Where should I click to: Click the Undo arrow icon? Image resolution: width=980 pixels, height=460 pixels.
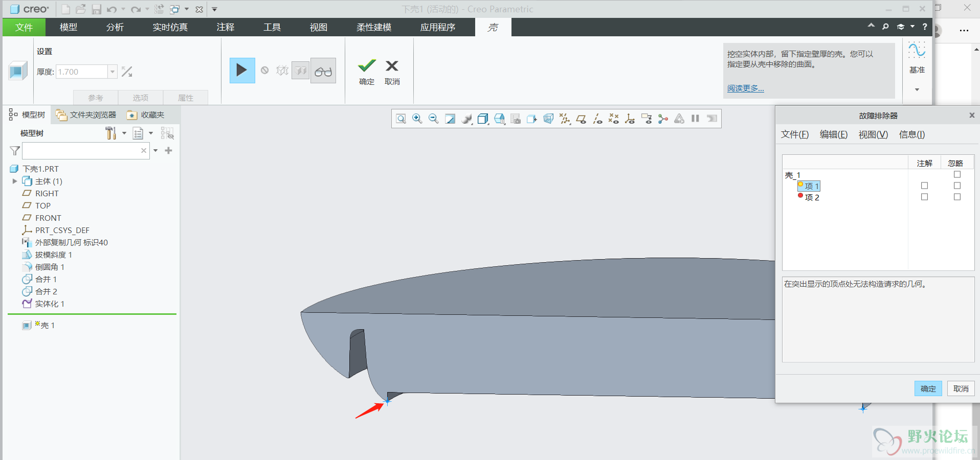click(112, 9)
